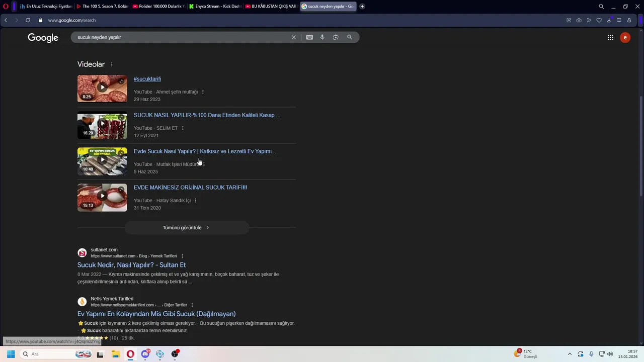
Task: Clear the Google search box with the X
Action: [x=294, y=37]
